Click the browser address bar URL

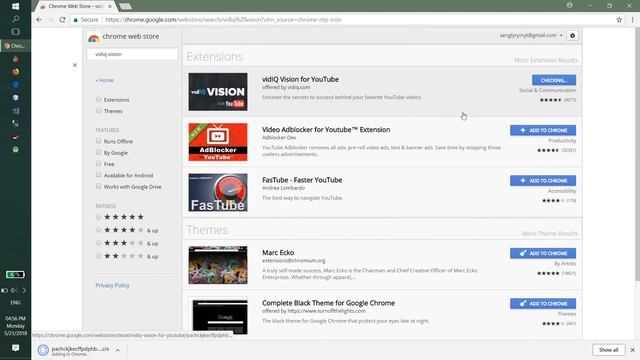[223, 20]
